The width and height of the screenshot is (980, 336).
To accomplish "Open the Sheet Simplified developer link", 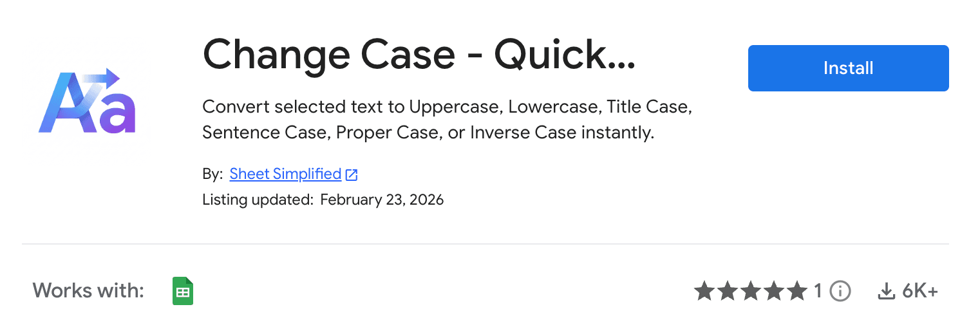I will (x=285, y=174).
